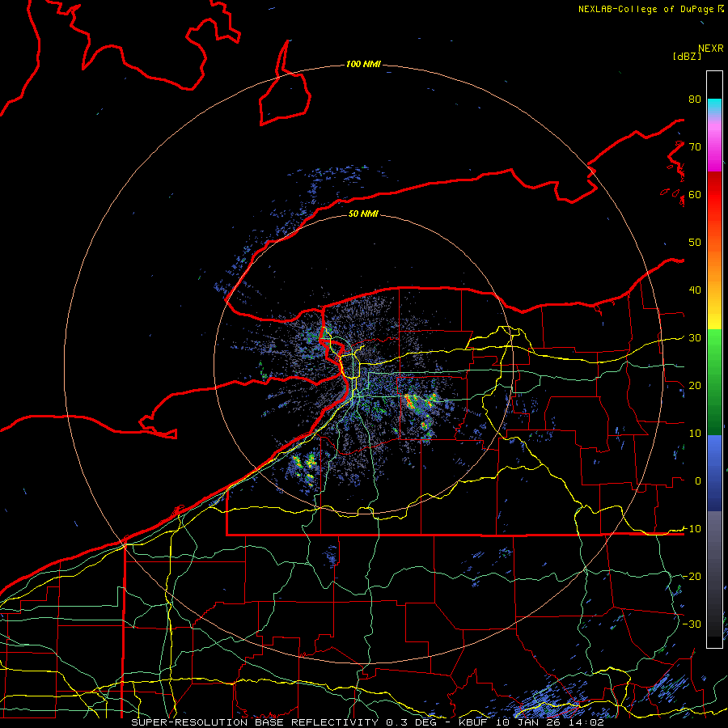
Task: Click the gray segment of the color bar
Action: 714,574
